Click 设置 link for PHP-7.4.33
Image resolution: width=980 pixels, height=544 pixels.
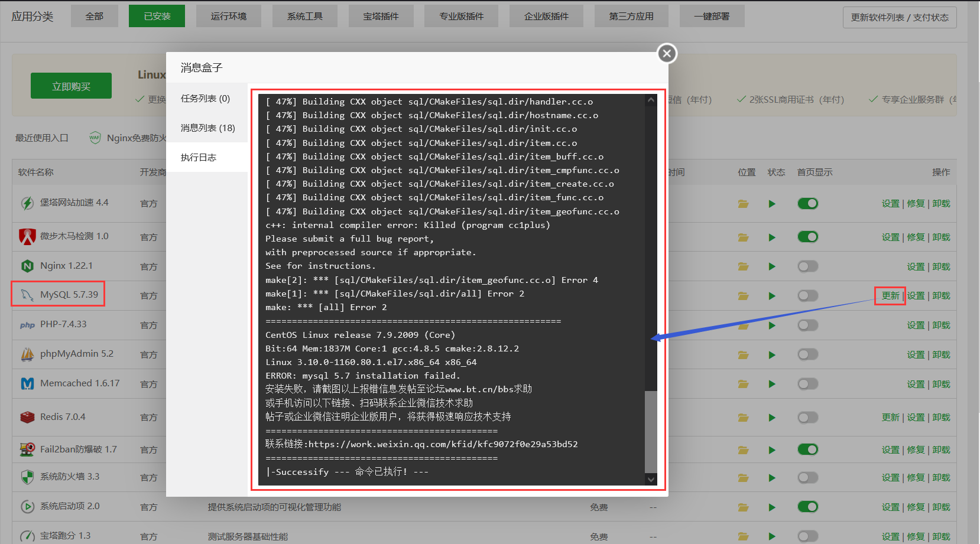point(916,325)
